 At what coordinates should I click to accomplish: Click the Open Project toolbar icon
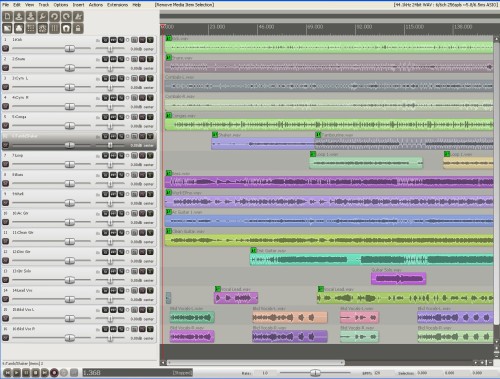point(19,16)
